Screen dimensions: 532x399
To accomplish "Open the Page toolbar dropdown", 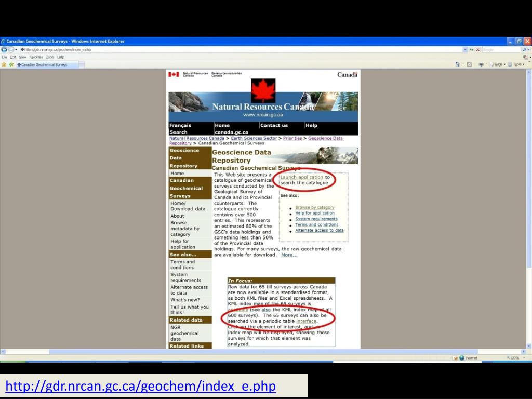I will coord(498,64).
